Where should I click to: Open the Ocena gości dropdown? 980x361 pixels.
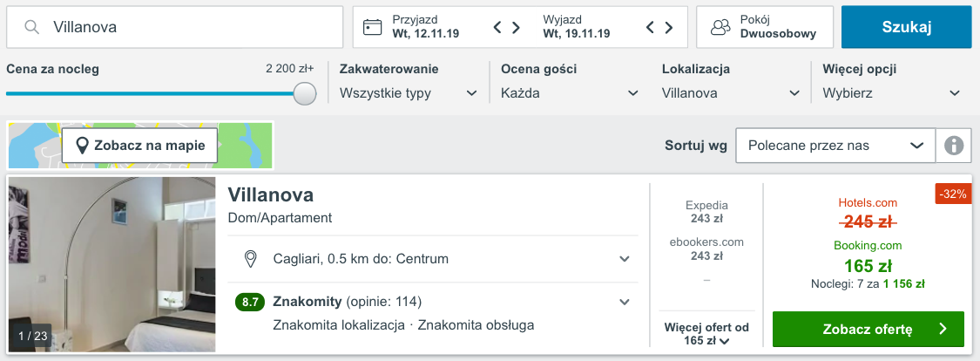(x=570, y=94)
